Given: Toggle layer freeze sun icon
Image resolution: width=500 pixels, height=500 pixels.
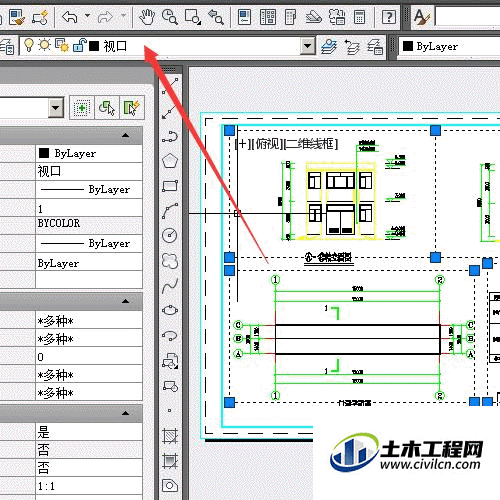Looking at the screenshot, I should pyautogui.click(x=44, y=45).
